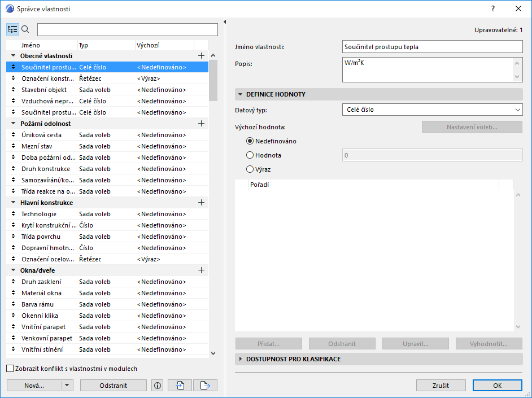Click the Přidat... button
The width and height of the screenshot is (532, 398).
[x=269, y=344]
